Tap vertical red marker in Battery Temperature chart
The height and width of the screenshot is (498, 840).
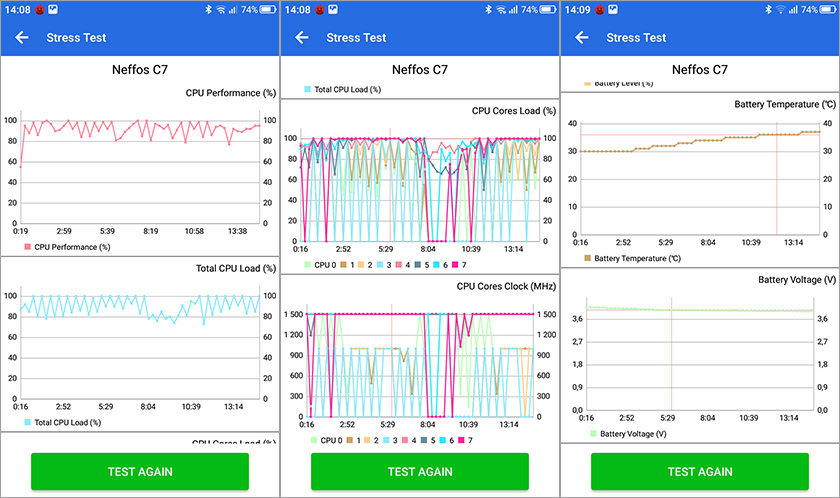777,179
